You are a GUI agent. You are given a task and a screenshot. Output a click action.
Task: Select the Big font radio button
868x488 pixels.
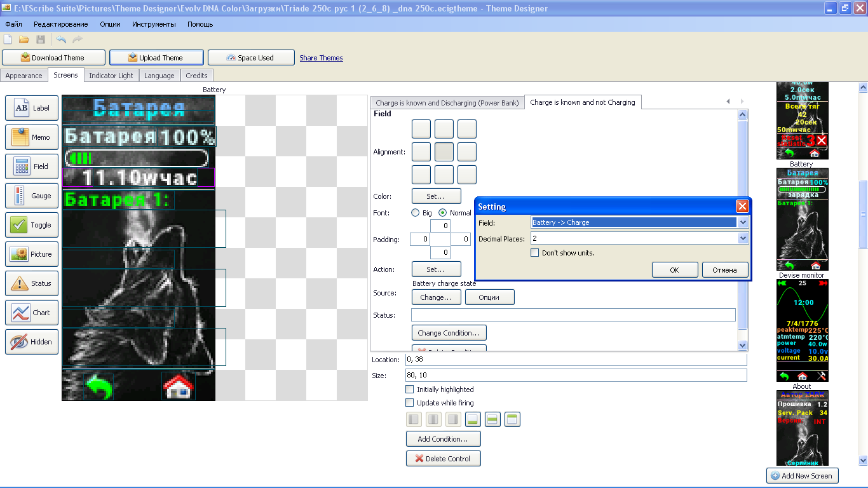(x=416, y=213)
